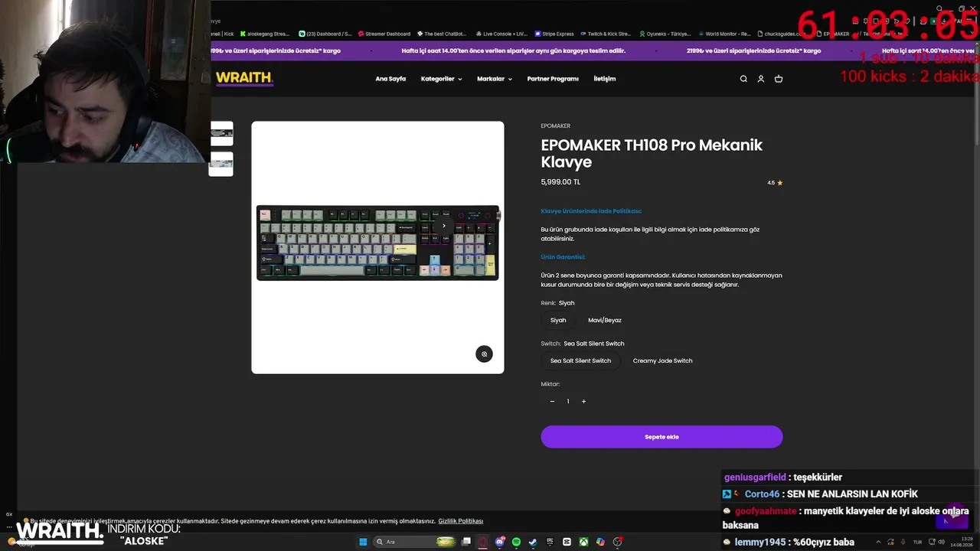Viewport: 980px width, 551px height.
Task: Expand the Kategoriler dropdown menu
Action: pyautogui.click(x=441, y=79)
